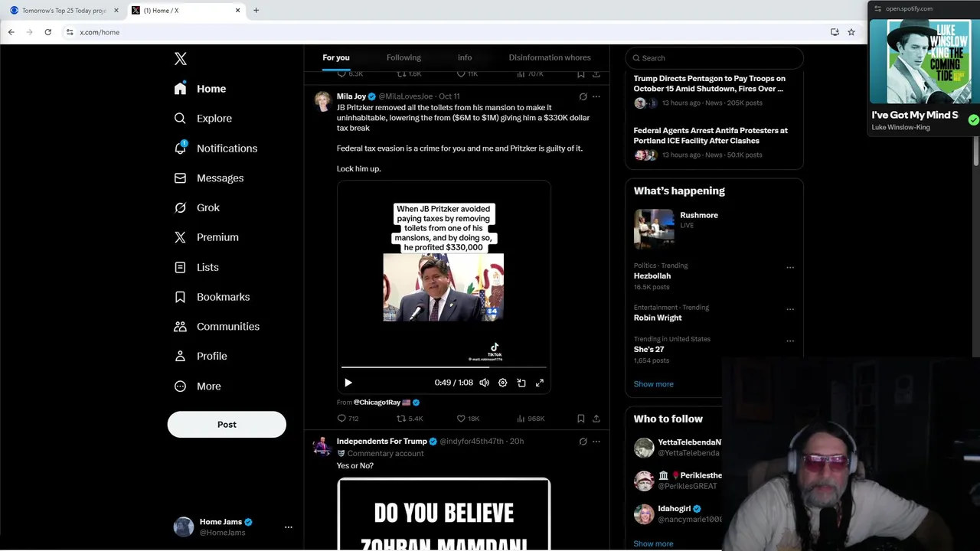Open Bookmarks in the sidebar
This screenshot has width=980, height=551.
212,297
